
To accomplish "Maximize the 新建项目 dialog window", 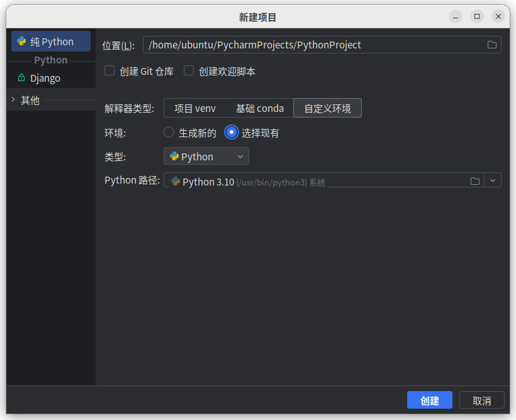I will pos(477,17).
